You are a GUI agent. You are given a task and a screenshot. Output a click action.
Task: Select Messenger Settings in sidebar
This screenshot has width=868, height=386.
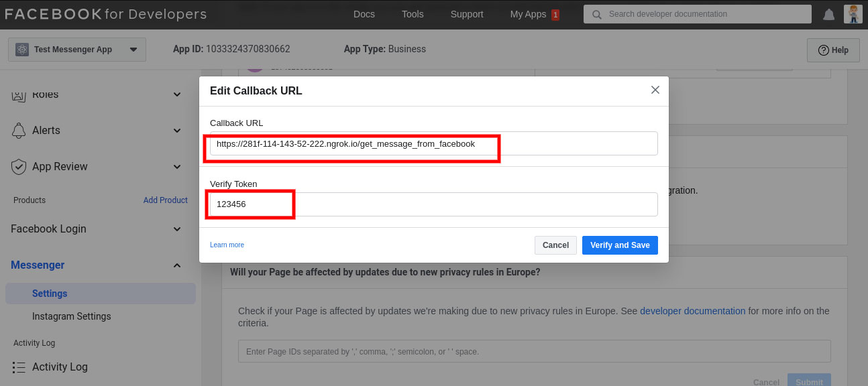coord(101,294)
